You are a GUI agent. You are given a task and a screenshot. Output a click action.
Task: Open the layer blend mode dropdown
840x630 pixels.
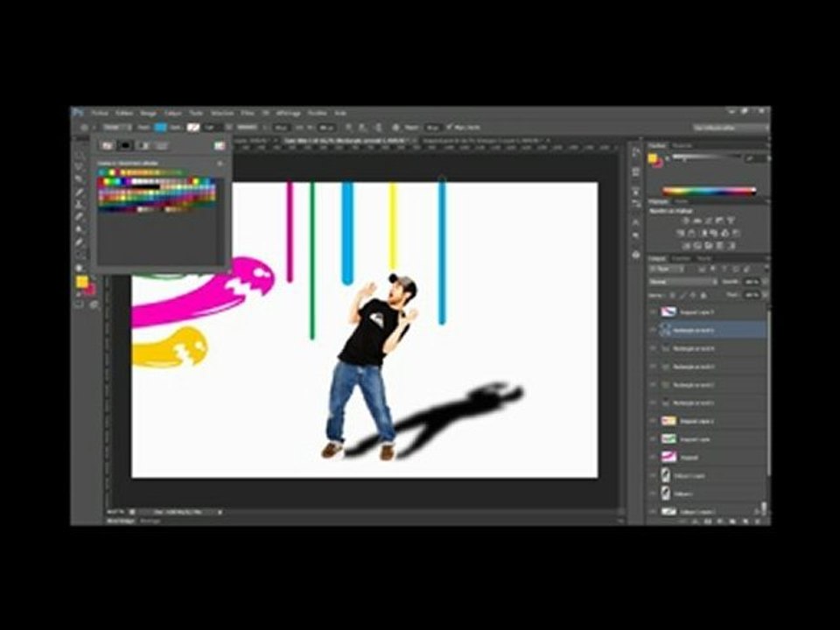pyautogui.click(x=683, y=282)
